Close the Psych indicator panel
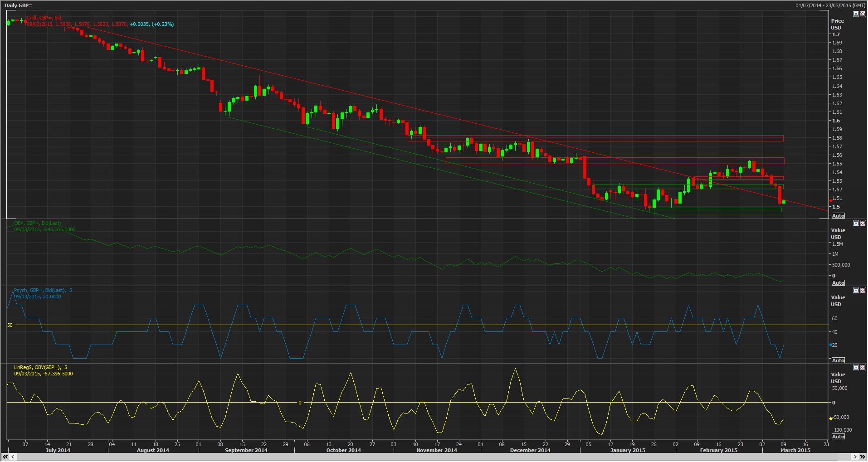 point(863,290)
